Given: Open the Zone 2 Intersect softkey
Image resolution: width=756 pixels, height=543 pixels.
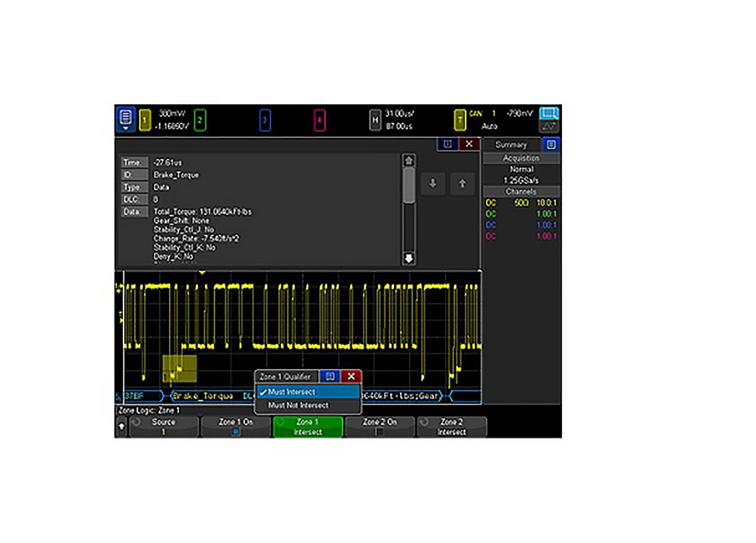Looking at the screenshot, I should click(x=451, y=427).
